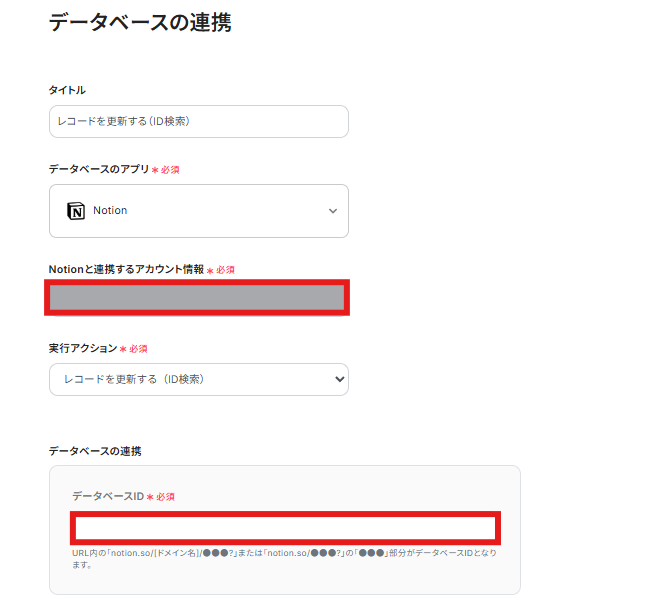This screenshot has width=669, height=616.
Task: Expand the Notion app dropdown chevron
Action: click(333, 211)
